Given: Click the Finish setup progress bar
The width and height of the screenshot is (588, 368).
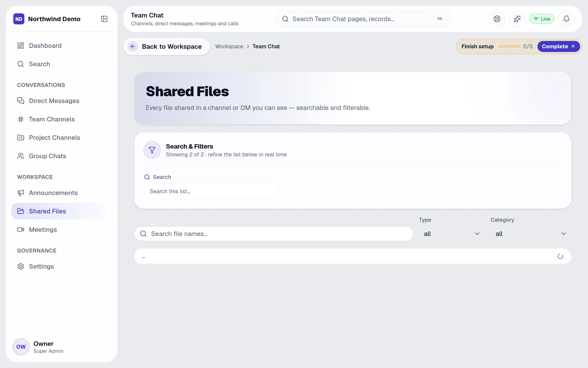Looking at the screenshot, I should pos(509,46).
